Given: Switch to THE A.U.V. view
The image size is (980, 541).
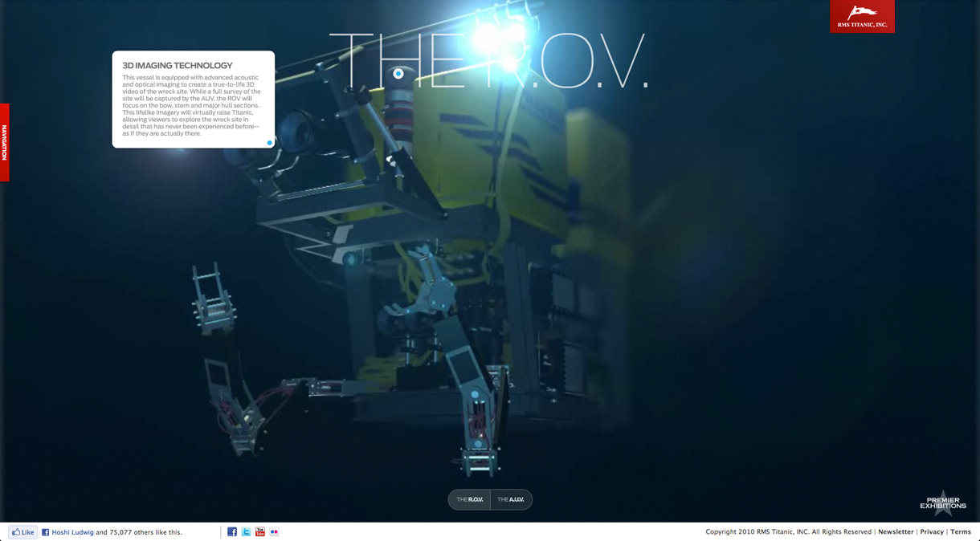Looking at the screenshot, I should tap(511, 499).
